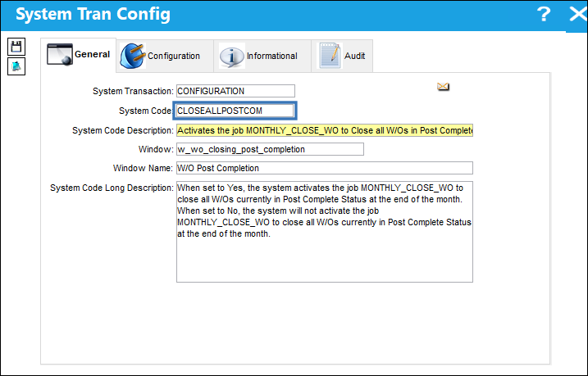This screenshot has height=376, width=588.
Task: Switch to the General tab
Action: (x=79, y=55)
